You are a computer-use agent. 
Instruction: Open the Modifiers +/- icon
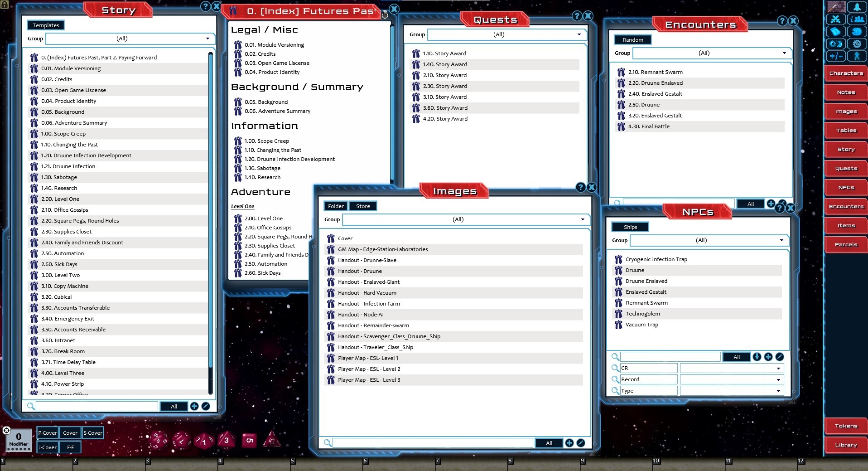point(836,56)
